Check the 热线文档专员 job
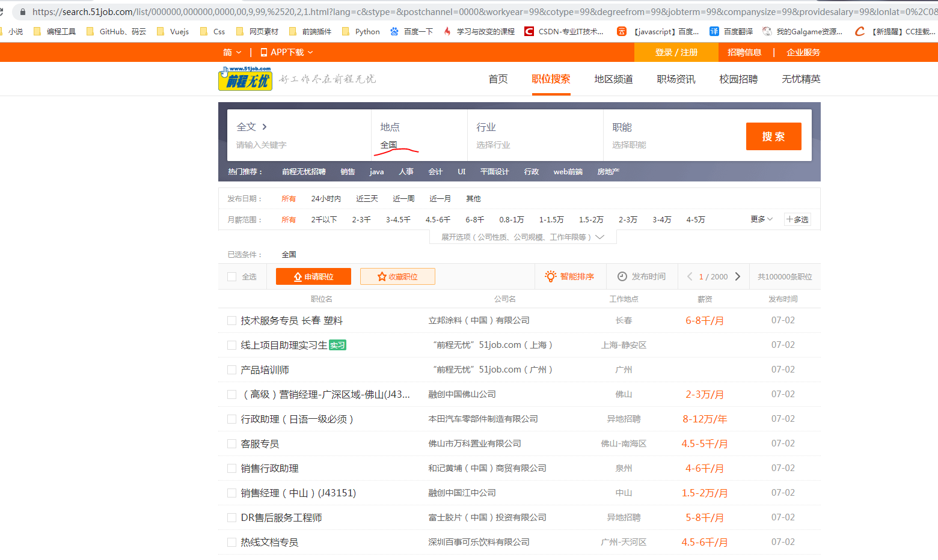 click(232, 543)
